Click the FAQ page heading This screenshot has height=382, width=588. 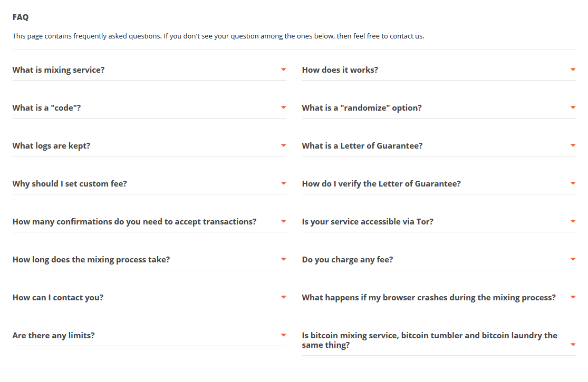[x=21, y=17]
